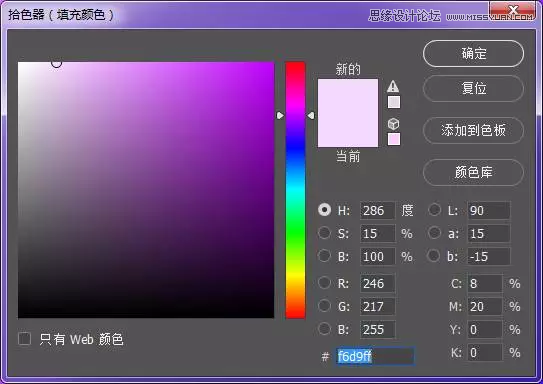Click the 新的 label above the preview
543x384 pixels.
click(348, 69)
